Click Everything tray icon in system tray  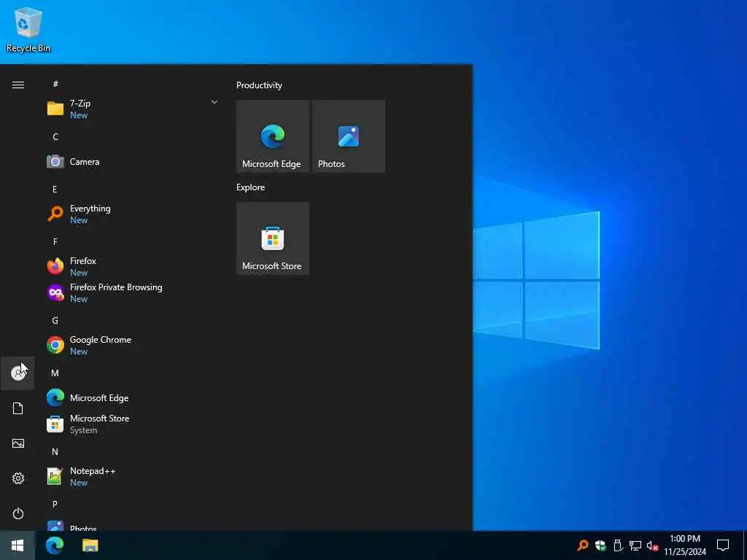tap(583, 545)
